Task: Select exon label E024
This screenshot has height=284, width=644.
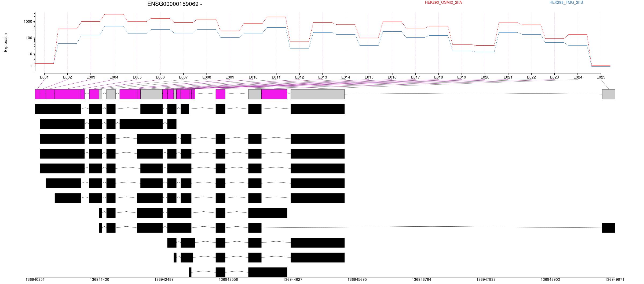Action: click(x=578, y=77)
